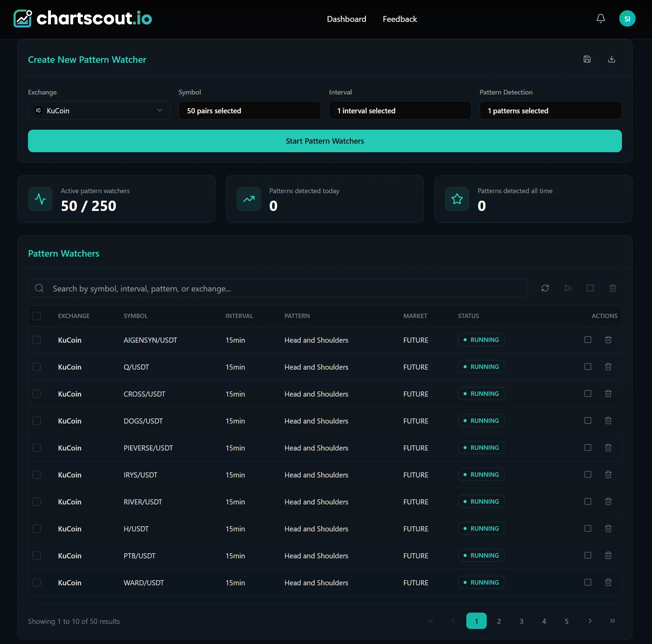Go to page 3 of results

pos(522,621)
